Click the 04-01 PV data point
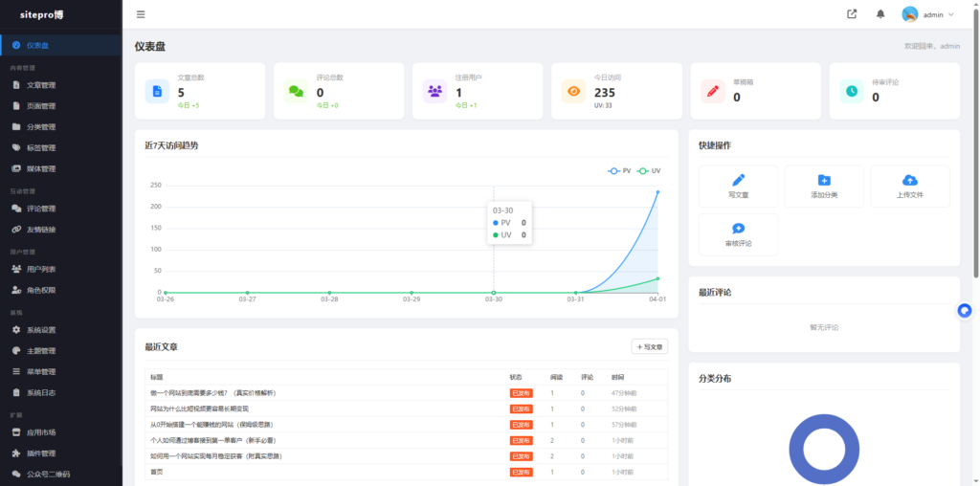This screenshot has width=980, height=486. [x=657, y=191]
